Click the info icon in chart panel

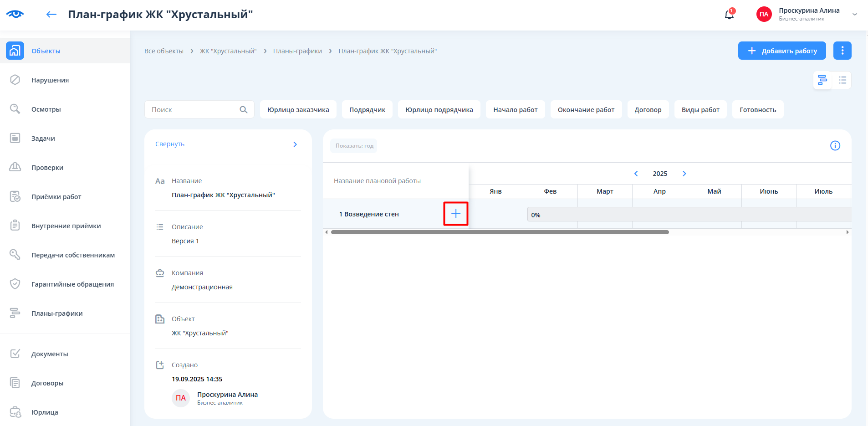pyautogui.click(x=835, y=146)
